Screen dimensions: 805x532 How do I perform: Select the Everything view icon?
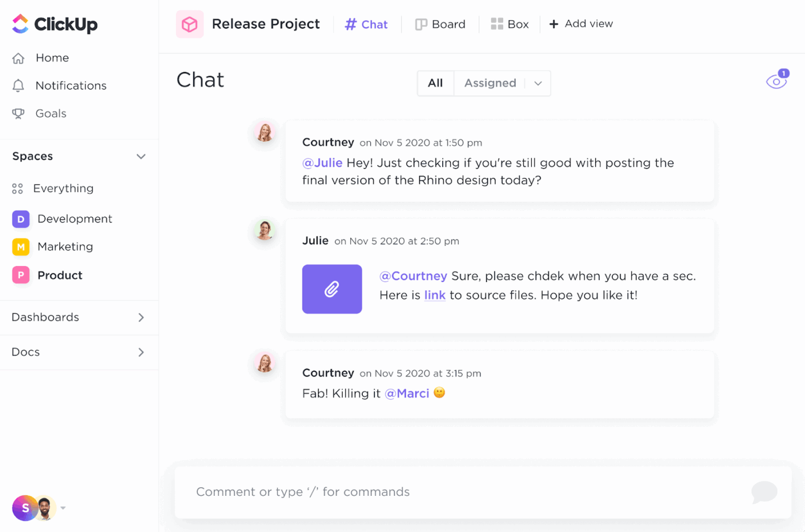coord(17,188)
